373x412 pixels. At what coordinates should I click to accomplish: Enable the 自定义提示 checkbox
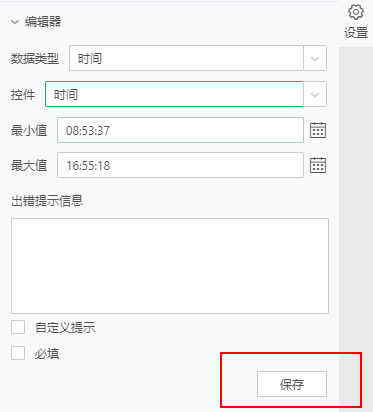(x=18, y=327)
